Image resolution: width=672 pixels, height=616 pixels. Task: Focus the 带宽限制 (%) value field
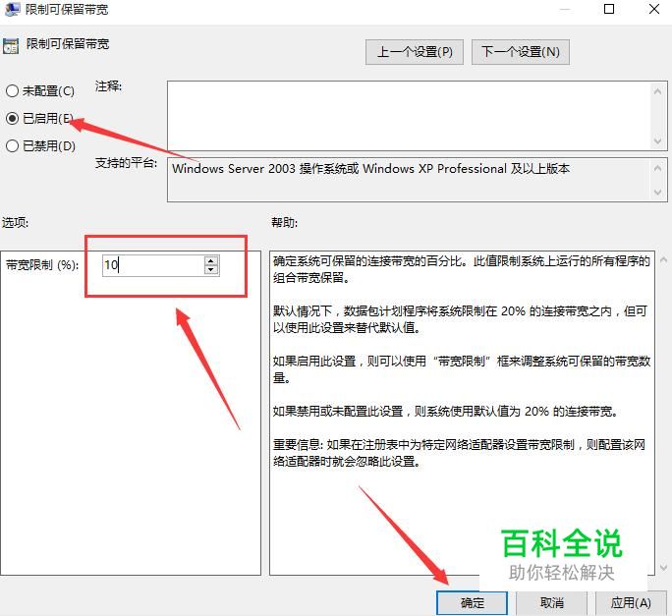[x=153, y=265]
